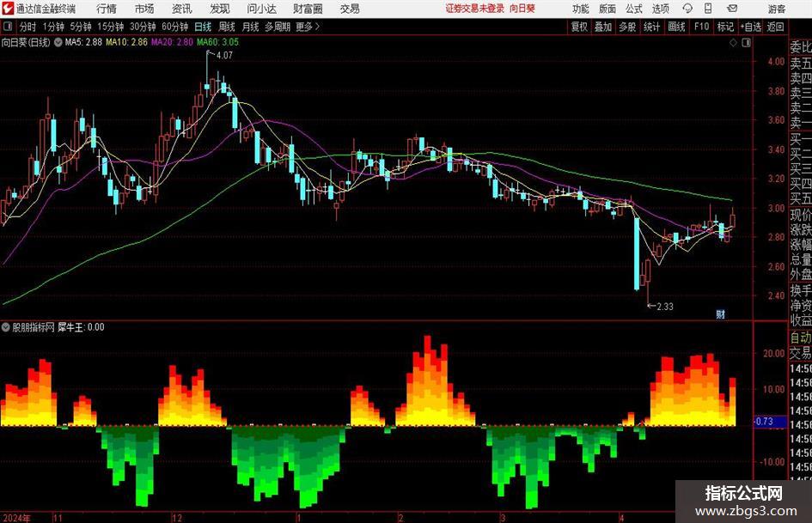Open the 问小达 menu
812x523 pixels.
coord(261,9)
